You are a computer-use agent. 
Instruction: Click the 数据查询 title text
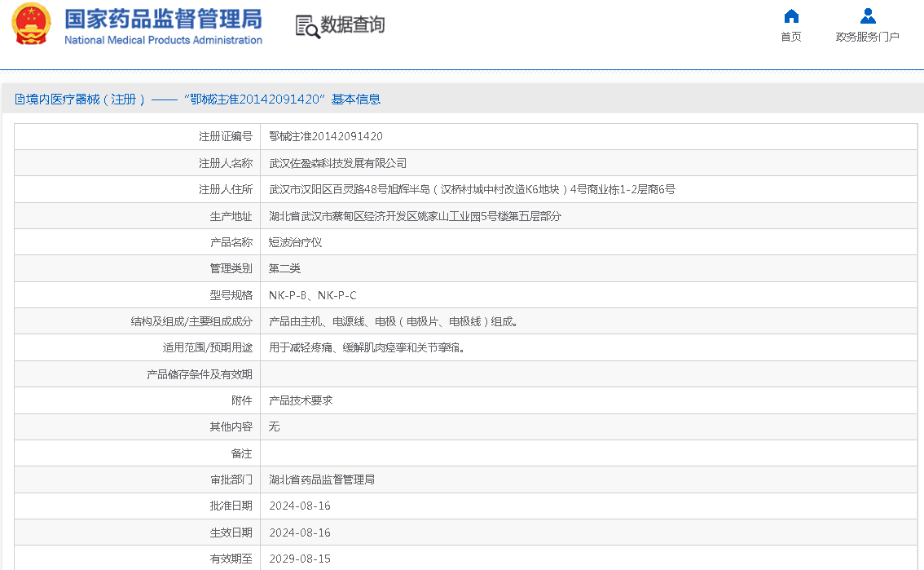pos(352,25)
